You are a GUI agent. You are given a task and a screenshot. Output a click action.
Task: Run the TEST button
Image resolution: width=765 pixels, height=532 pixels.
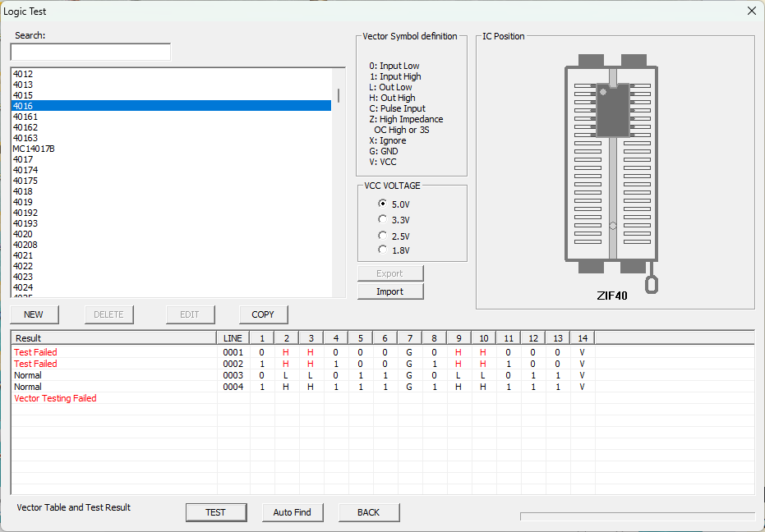(215, 512)
